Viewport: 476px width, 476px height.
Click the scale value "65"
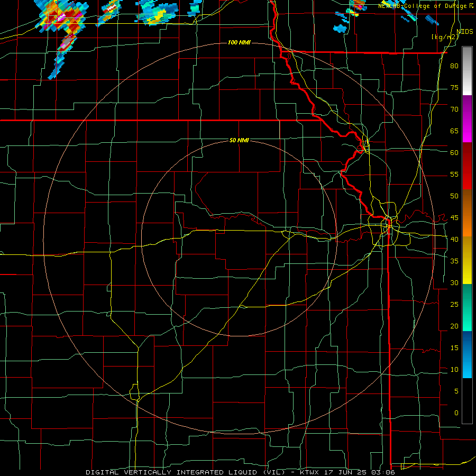454,131
